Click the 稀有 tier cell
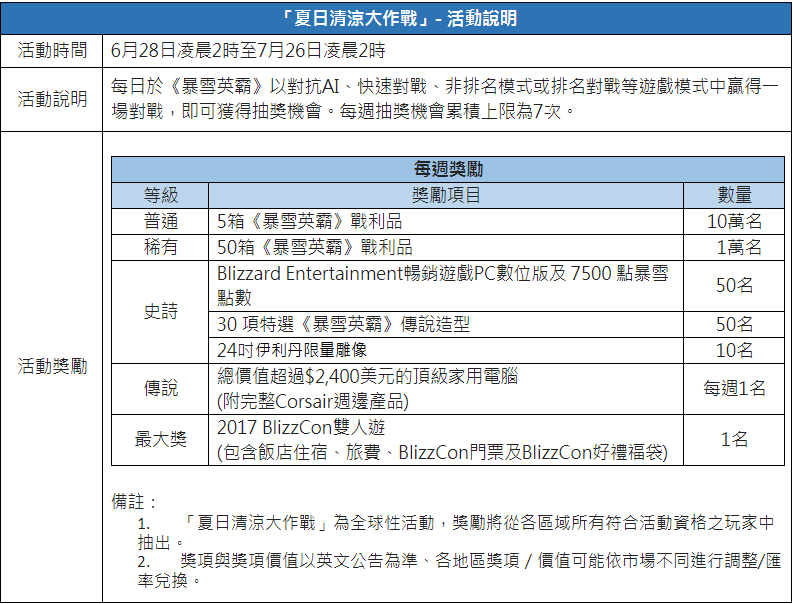Image resolution: width=793 pixels, height=604 pixels. click(160, 247)
